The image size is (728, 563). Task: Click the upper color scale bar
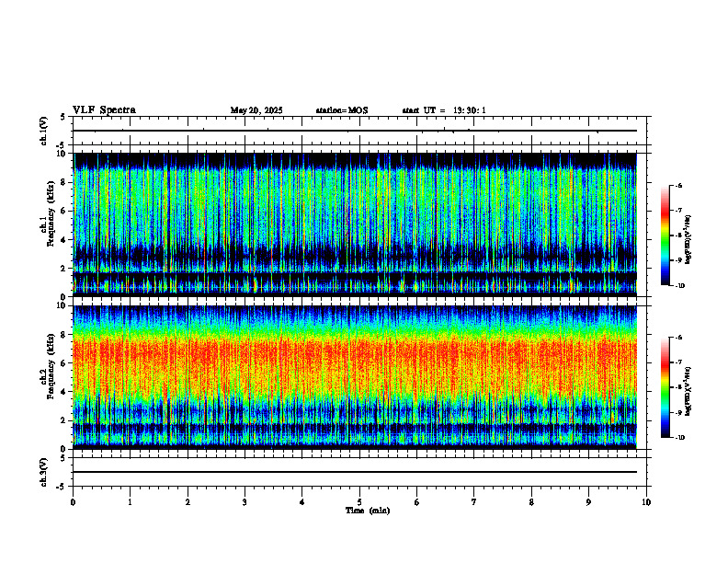coord(665,236)
